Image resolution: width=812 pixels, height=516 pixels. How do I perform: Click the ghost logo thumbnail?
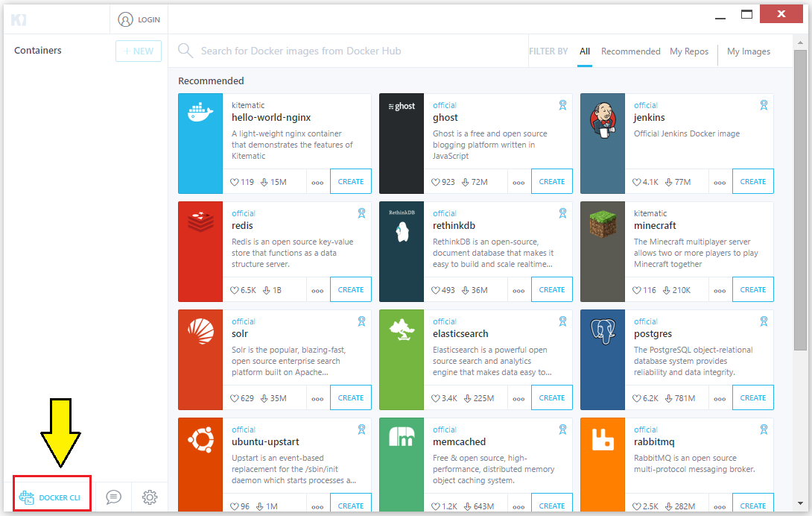pos(402,107)
